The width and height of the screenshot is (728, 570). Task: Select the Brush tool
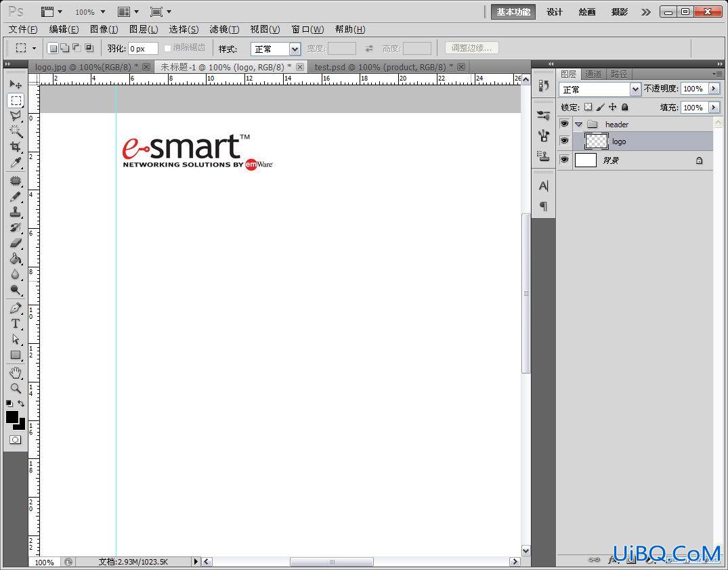16,196
